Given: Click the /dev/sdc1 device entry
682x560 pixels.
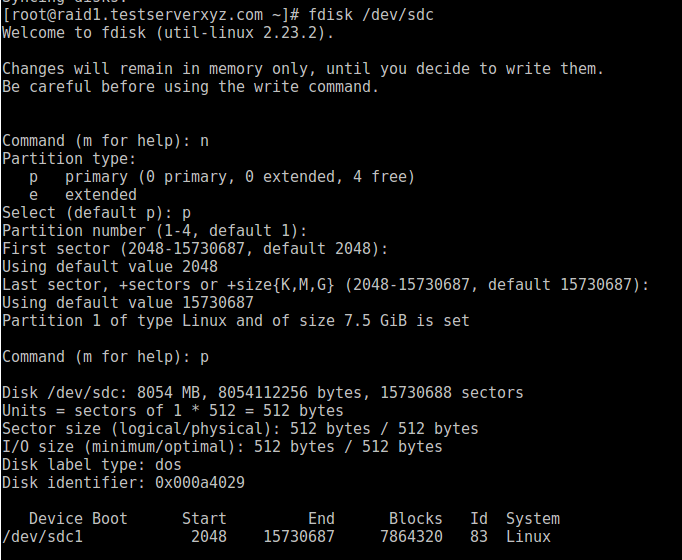Looking at the screenshot, I should pos(42,537).
